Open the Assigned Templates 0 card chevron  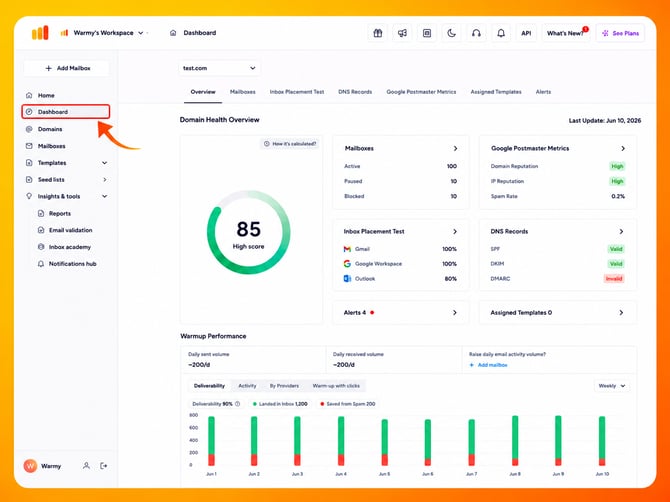point(621,313)
